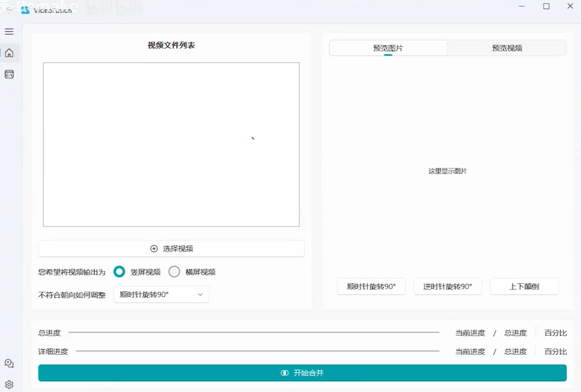Expand the 顺时针旋转90° combo box chevron

[201, 294]
